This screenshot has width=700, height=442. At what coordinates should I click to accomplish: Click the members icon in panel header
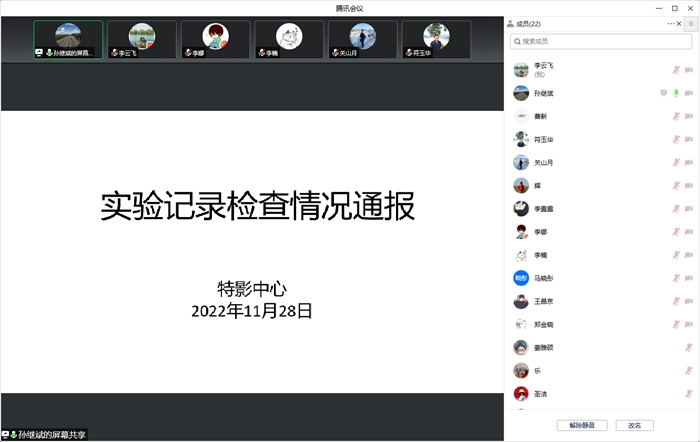(x=510, y=23)
